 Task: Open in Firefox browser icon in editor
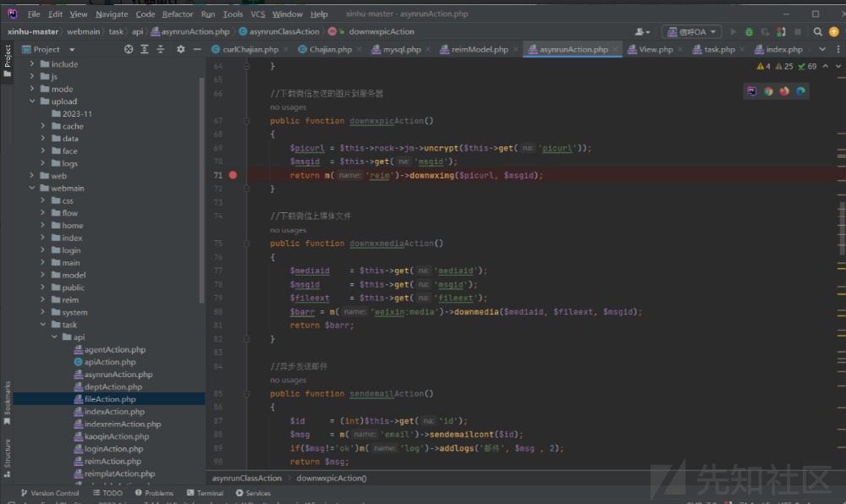pyautogui.click(x=784, y=90)
